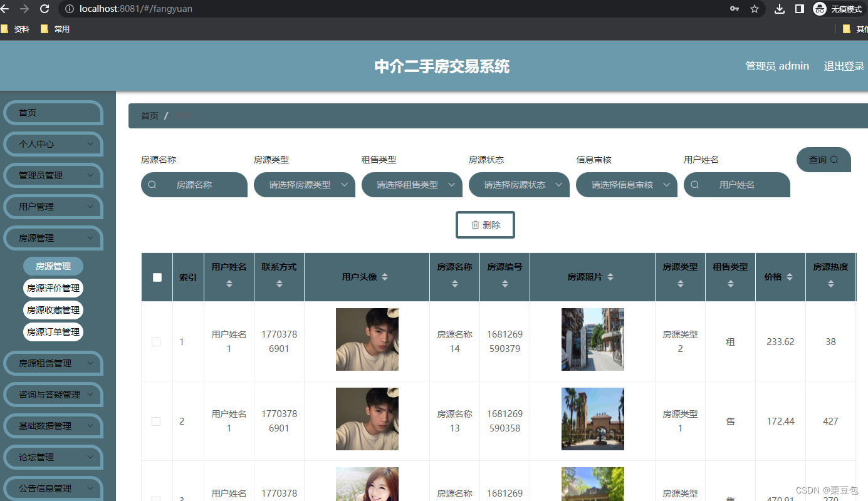This screenshot has width=868, height=501.
Task: Open the saved password key icon
Action: click(735, 9)
